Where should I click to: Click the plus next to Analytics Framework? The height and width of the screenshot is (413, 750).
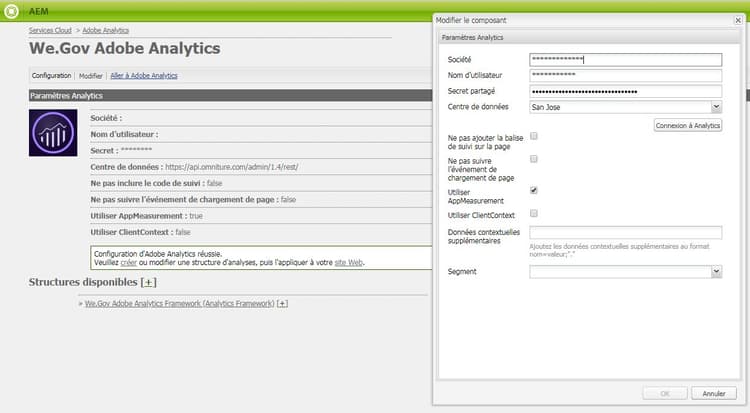point(282,303)
